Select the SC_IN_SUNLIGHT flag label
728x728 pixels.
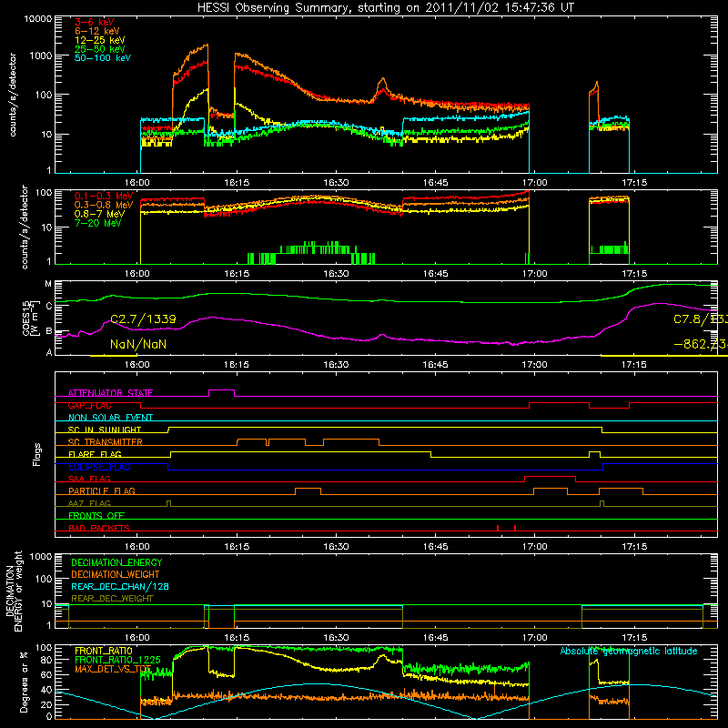[105, 430]
